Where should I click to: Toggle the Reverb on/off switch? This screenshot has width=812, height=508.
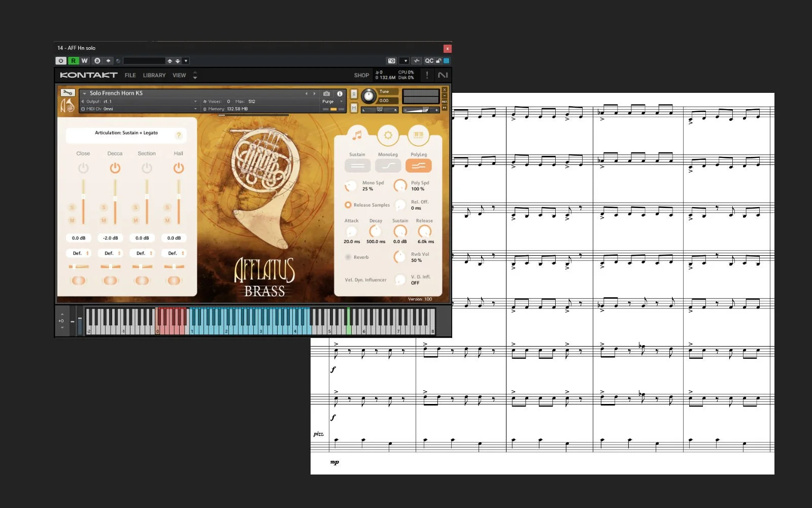pos(348,257)
